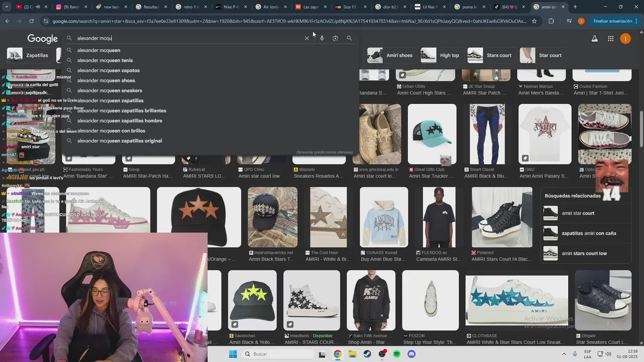The image size is (644, 362).
Task: Open Google Search Labs flask icon
Action: pyautogui.click(x=595, y=39)
